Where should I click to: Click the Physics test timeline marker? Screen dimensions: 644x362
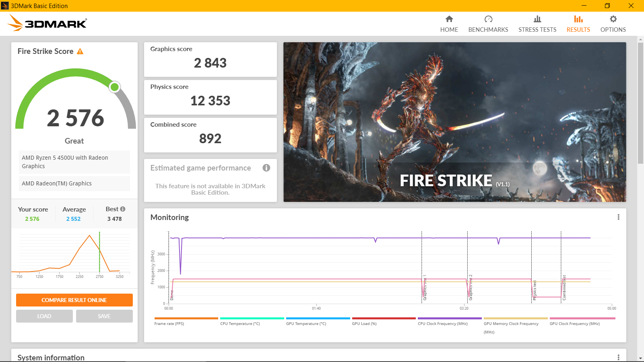[535, 290]
